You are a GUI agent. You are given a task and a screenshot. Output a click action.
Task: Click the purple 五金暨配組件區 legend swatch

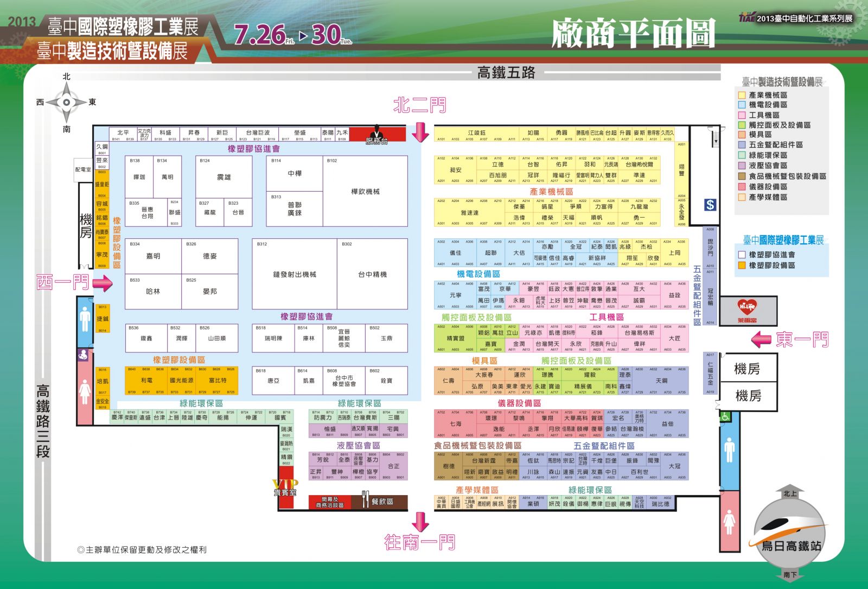pyautogui.click(x=742, y=145)
